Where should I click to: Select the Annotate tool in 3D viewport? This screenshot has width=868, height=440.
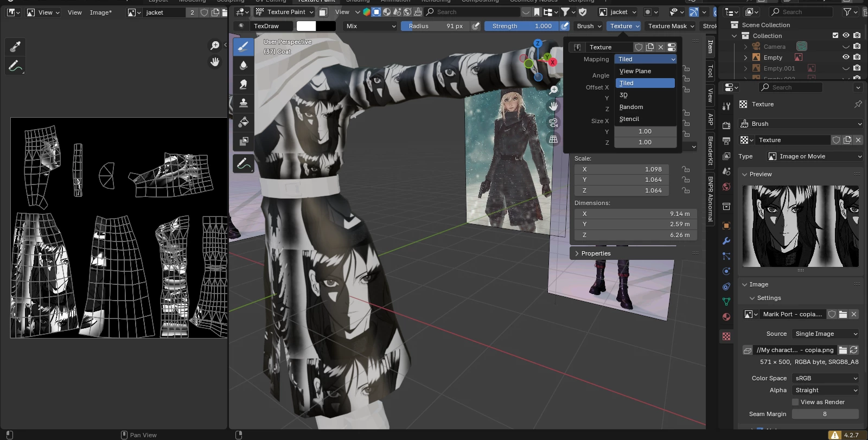tap(244, 163)
